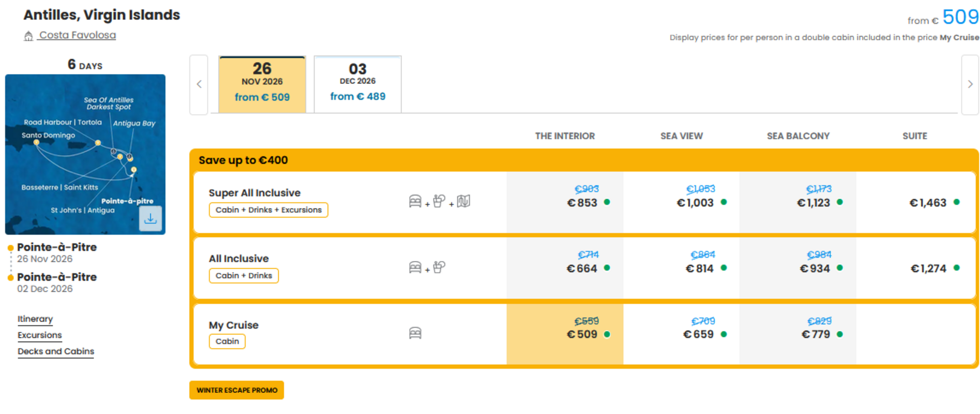Viewport: 980px width, 414px height.
Task: Click the My Cruise fare title
Action: [x=233, y=325]
